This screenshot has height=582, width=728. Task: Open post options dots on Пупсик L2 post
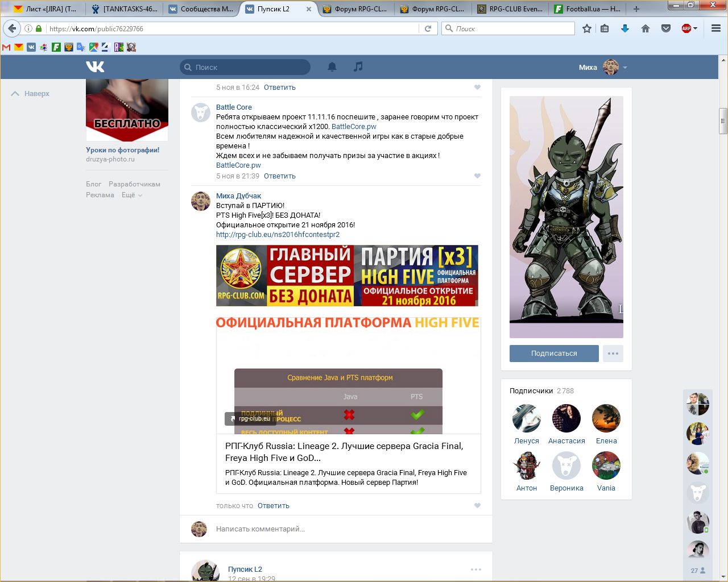(x=476, y=569)
